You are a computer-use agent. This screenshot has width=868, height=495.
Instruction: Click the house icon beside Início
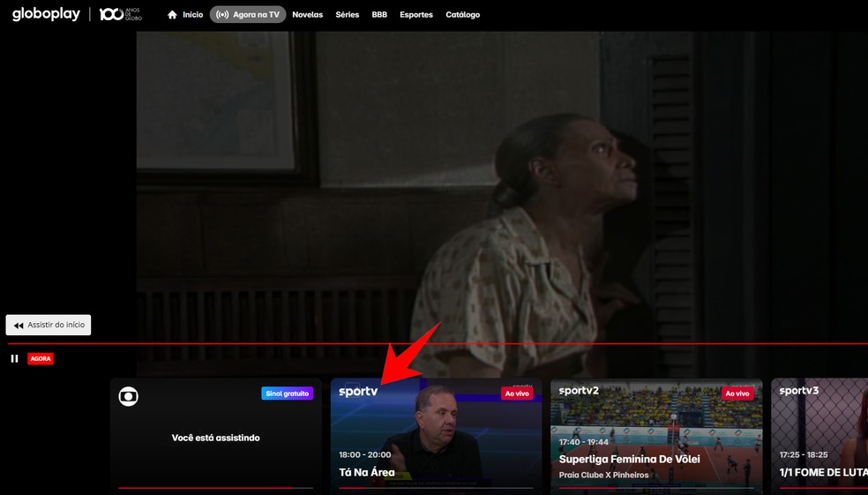(x=172, y=14)
